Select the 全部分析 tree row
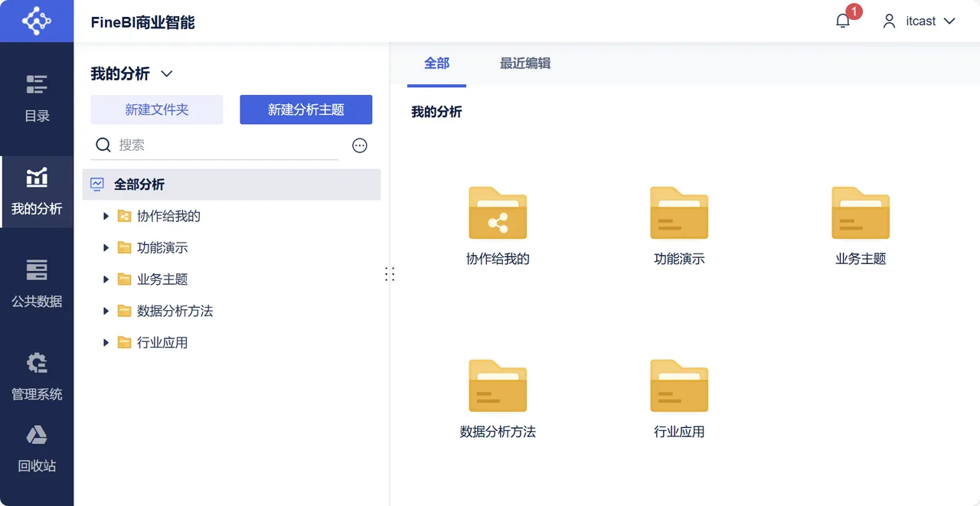The image size is (980, 506). pyautogui.click(x=231, y=184)
